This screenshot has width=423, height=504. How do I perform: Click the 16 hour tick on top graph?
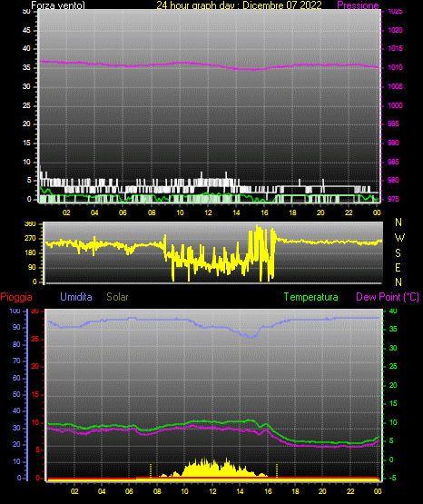(264, 212)
